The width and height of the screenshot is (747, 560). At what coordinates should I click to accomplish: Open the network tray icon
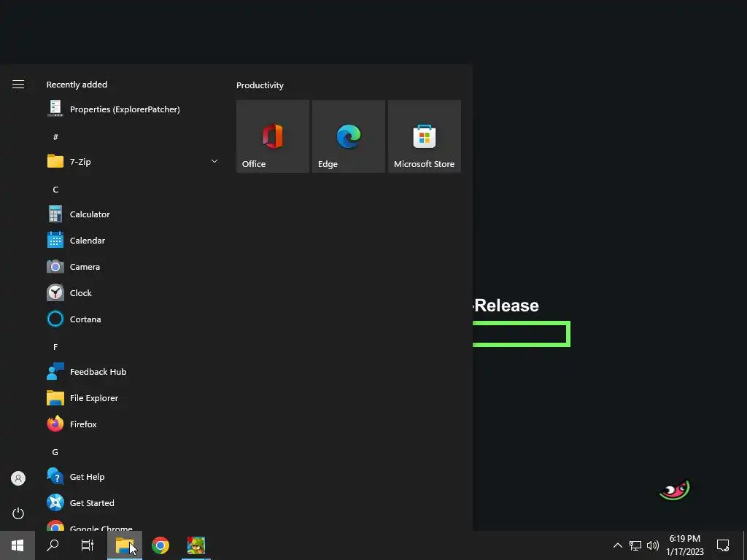635,545
